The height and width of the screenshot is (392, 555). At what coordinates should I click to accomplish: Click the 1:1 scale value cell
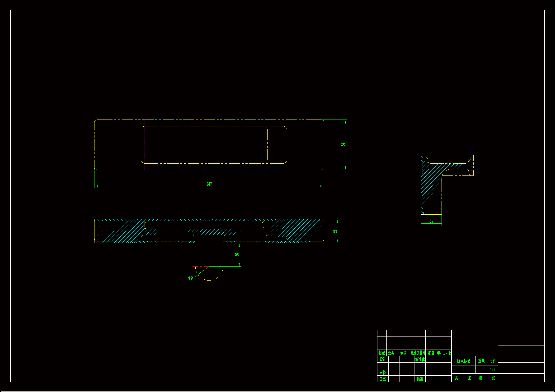(x=492, y=369)
